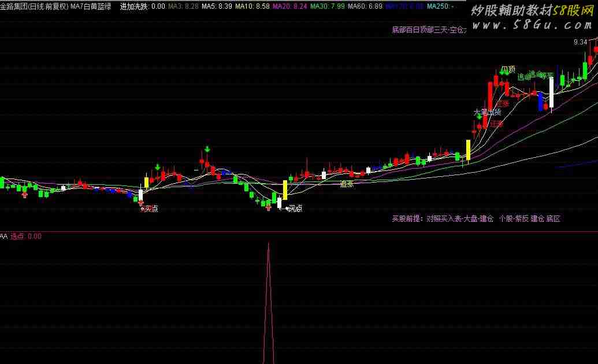Click the 9.34 high price label
The image size is (598, 364).
[x=580, y=42]
